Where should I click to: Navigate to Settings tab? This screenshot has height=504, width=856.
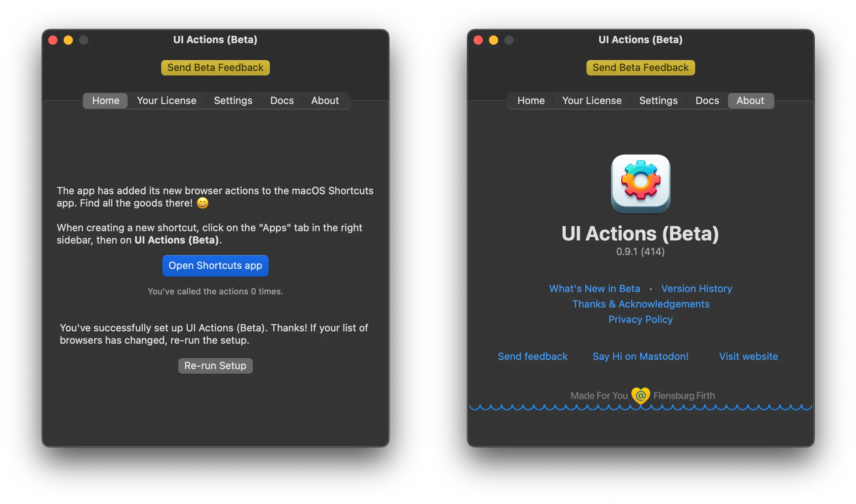coord(233,100)
